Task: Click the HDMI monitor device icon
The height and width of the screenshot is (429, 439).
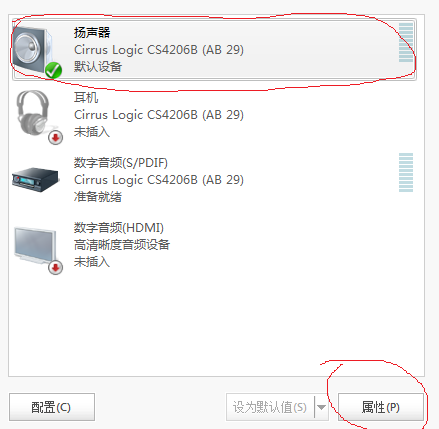Action: click(36, 246)
